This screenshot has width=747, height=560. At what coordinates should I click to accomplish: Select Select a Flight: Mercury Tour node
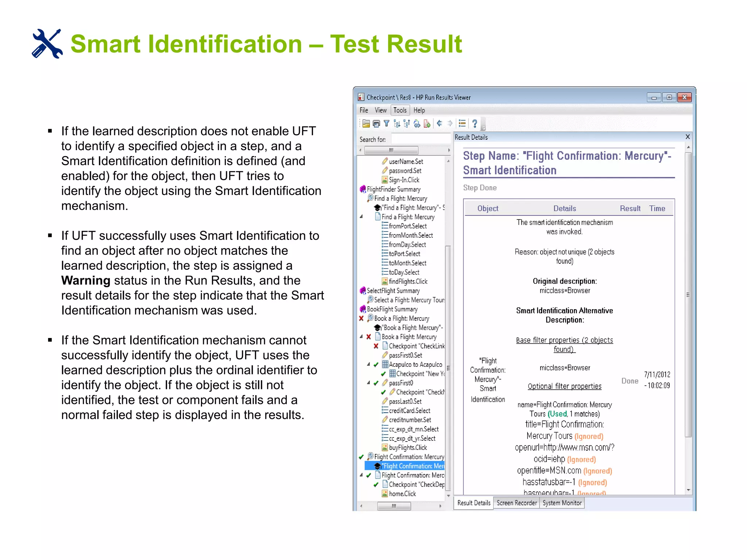tap(409, 300)
